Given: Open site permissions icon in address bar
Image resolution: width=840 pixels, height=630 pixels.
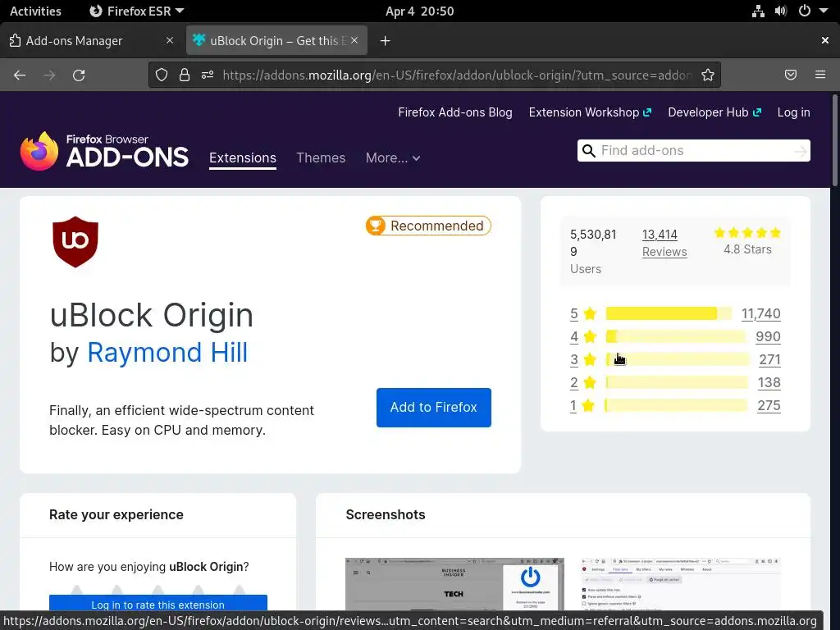Looking at the screenshot, I should click(208, 75).
